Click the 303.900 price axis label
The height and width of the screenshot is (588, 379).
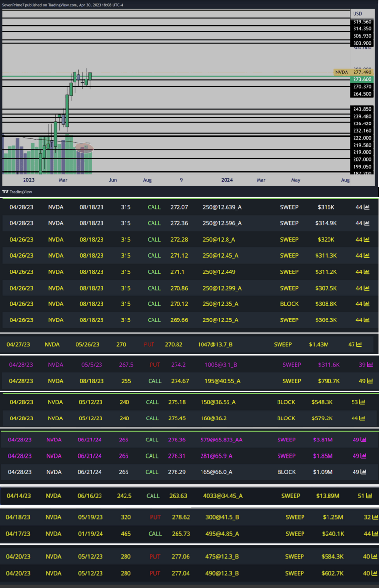[362, 43]
